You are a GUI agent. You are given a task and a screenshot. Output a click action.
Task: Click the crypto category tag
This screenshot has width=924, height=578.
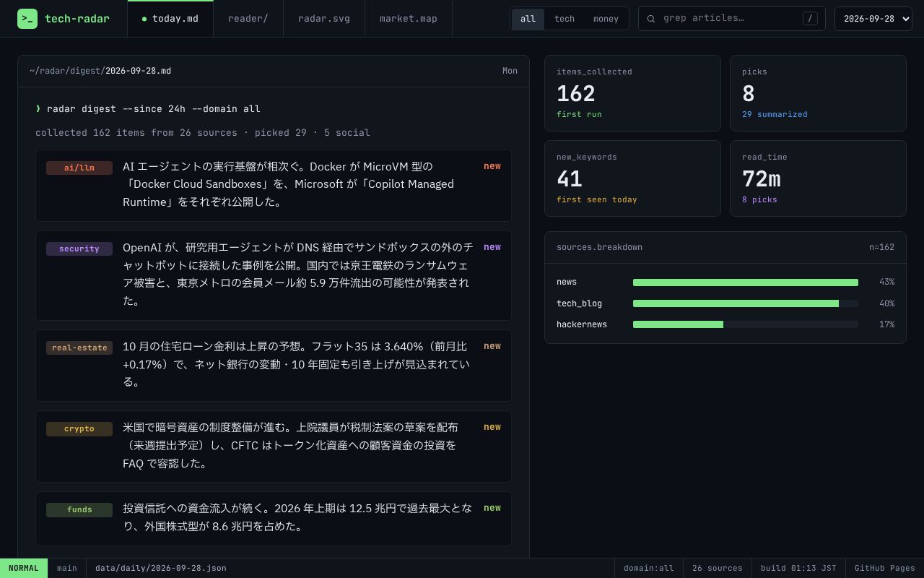tap(79, 428)
